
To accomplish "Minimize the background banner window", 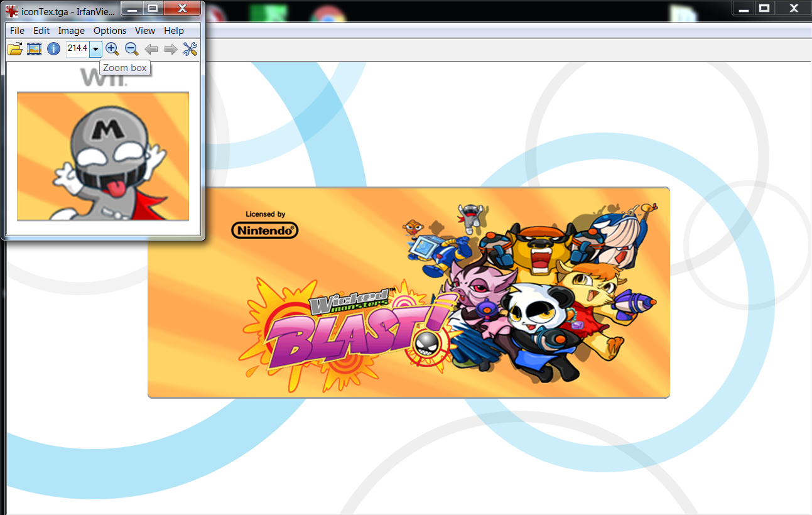I will coord(744,8).
